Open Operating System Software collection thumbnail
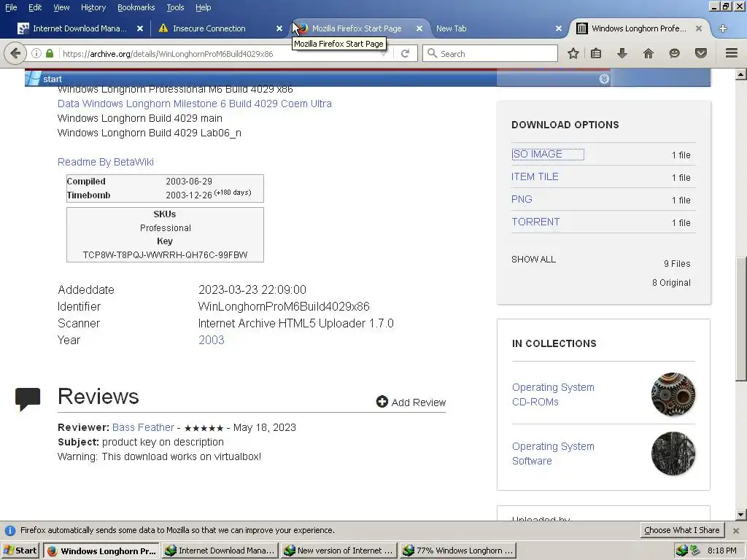The image size is (747, 560). pyautogui.click(x=673, y=454)
